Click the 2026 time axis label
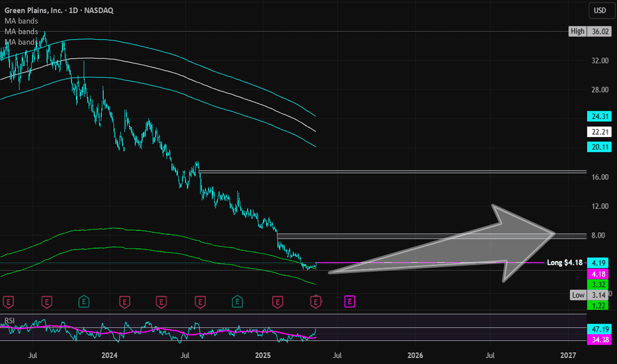Screen dimensions: 617x364 pos(415,355)
